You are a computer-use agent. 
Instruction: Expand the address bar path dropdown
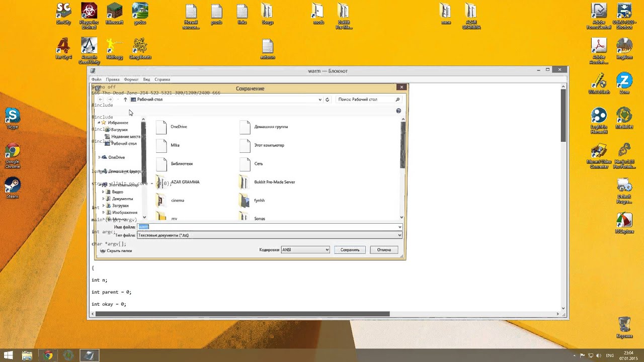(x=320, y=100)
